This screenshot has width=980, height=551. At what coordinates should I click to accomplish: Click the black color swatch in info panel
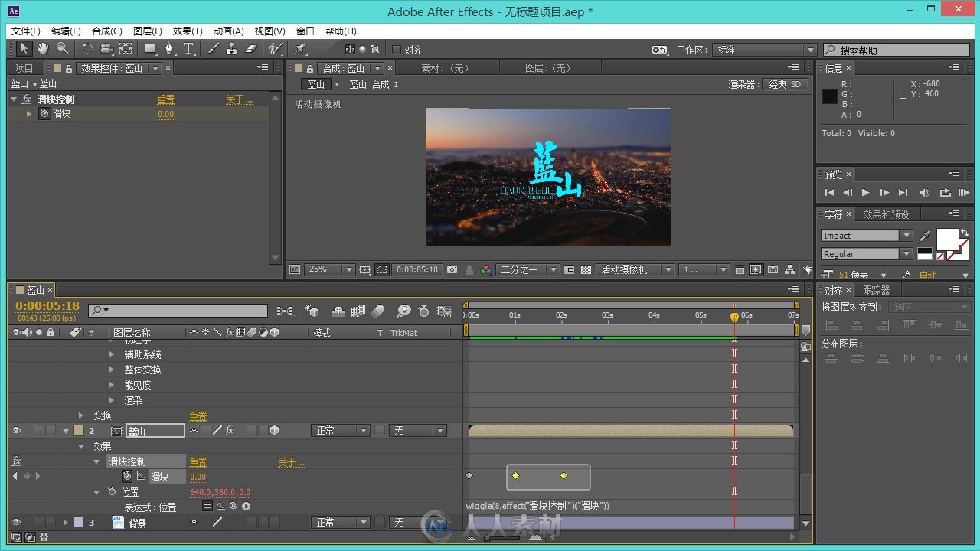830,96
